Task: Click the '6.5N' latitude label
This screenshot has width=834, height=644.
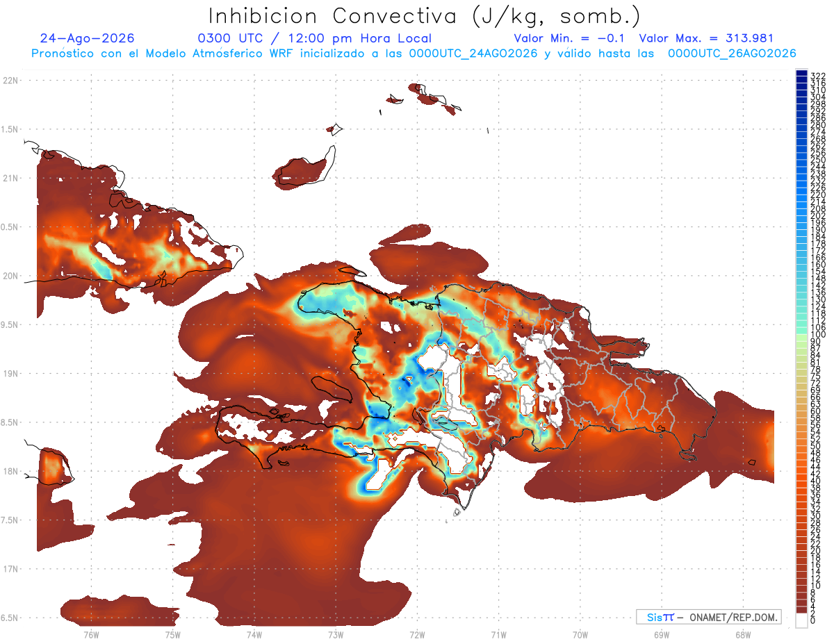Action: 10,618
